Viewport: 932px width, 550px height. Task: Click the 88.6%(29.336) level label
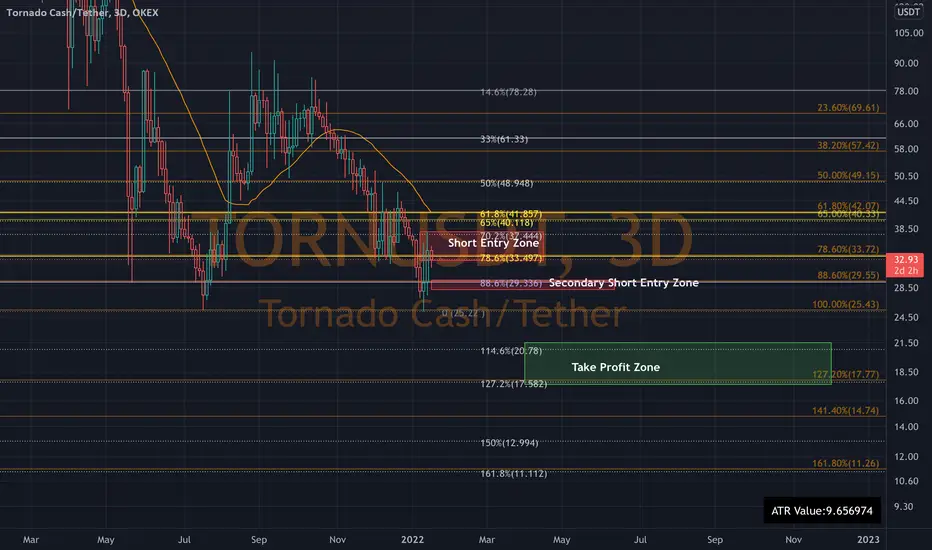pos(511,283)
